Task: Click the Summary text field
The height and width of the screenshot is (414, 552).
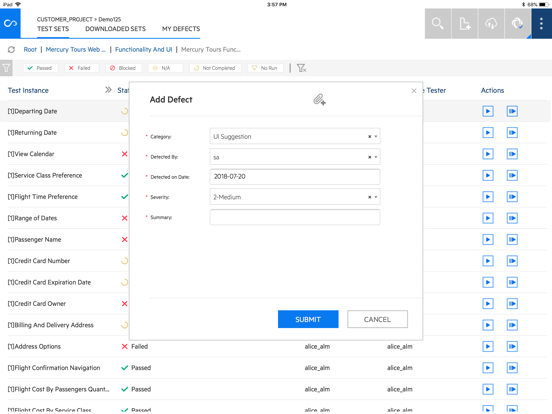Action: point(295,217)
